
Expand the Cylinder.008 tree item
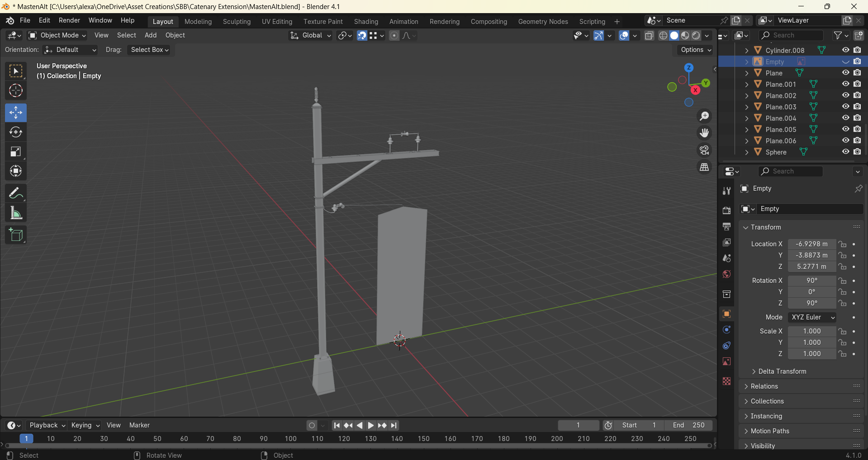(747, 50)
